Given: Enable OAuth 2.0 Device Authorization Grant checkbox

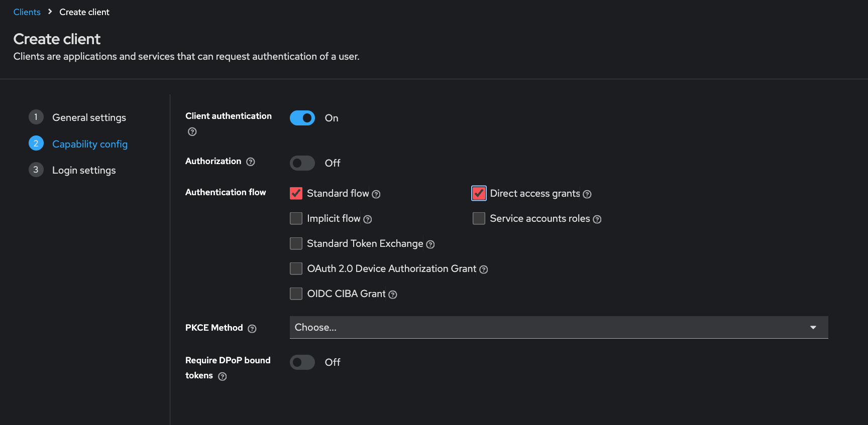Looking at the screenshot, I should (x=296, y=268).
